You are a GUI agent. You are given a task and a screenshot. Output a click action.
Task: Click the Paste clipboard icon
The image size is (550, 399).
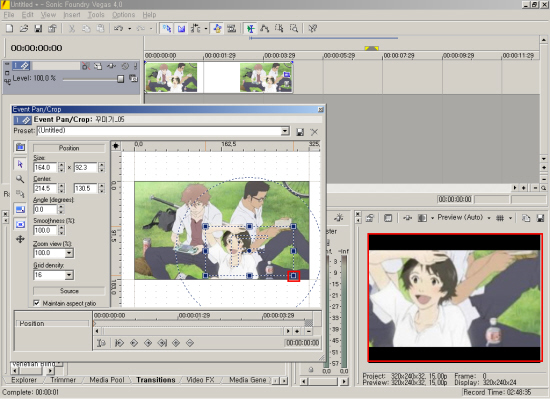[x=100, y=28]
